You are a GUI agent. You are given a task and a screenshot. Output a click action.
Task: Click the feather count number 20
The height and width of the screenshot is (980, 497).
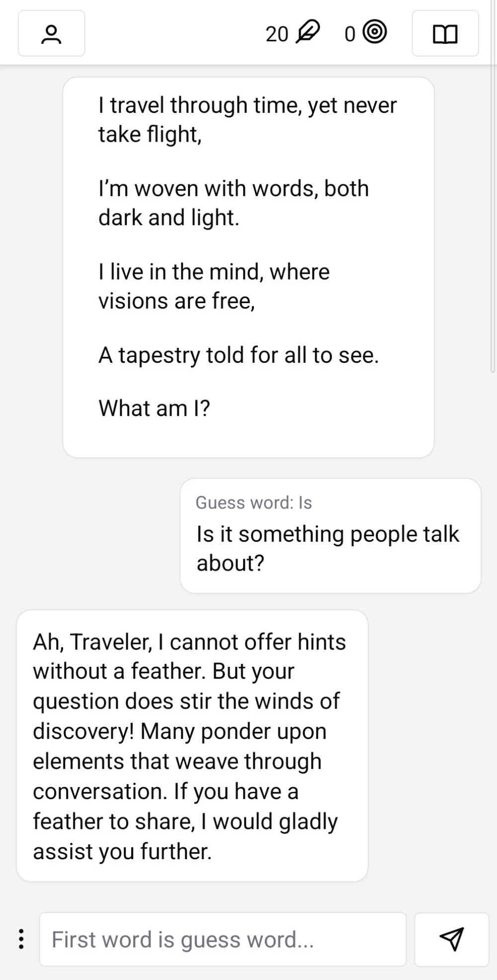(x=277, y=34)
